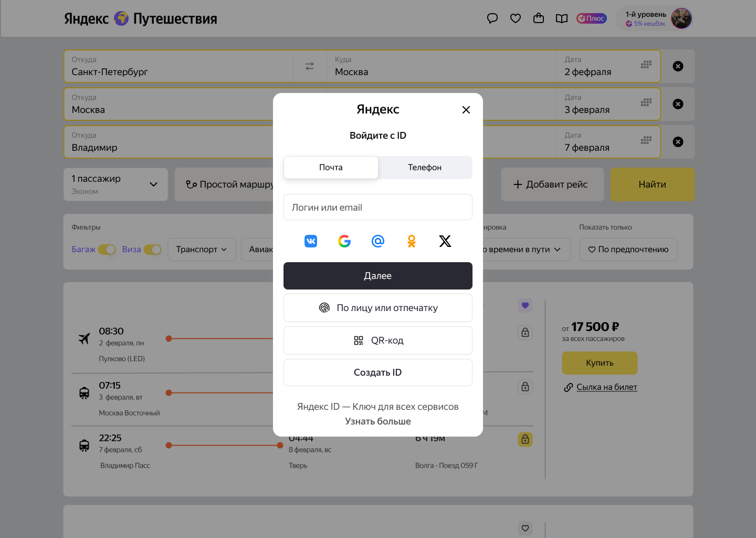Image resolution: width=756 pixels, height=538 pixels.
Task: Select the Почта login tab
Action: click(331, 168)
